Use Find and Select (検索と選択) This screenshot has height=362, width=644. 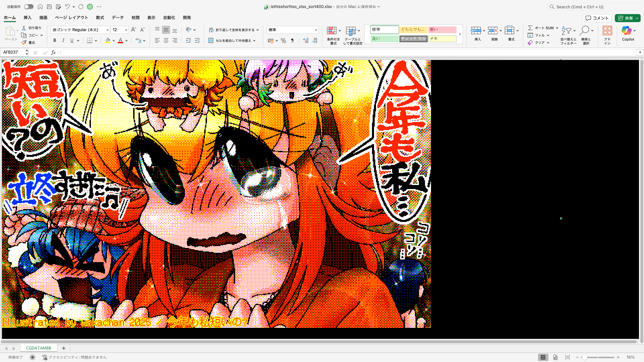[586, 35]
